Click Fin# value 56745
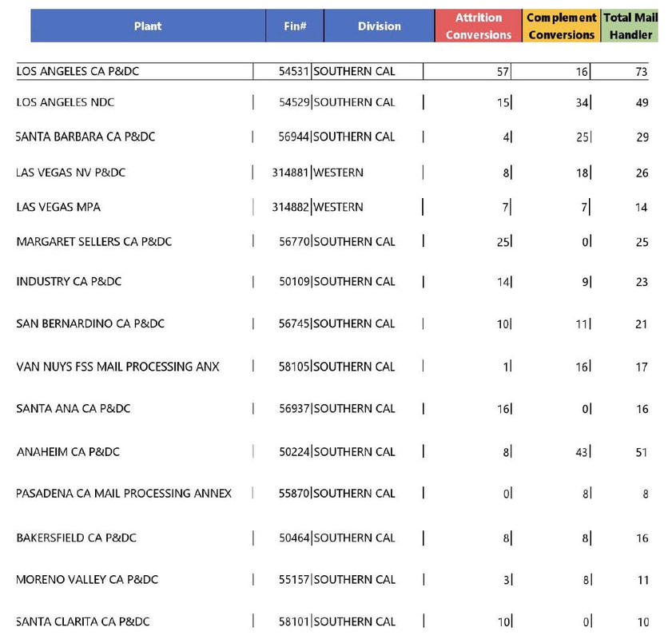Viewport: 672px width, 639px height. (x=294, y=323)
